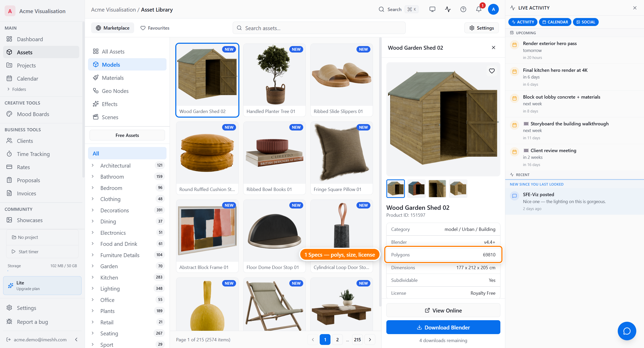This screenshot has height=348, width=644.
Task: Expand the Lighting category
Action: point(93,288)
